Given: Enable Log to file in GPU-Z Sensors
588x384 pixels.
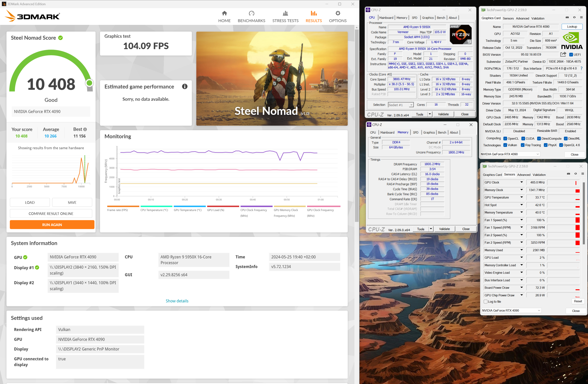Looking at the screenshot, I should point(486,302).
